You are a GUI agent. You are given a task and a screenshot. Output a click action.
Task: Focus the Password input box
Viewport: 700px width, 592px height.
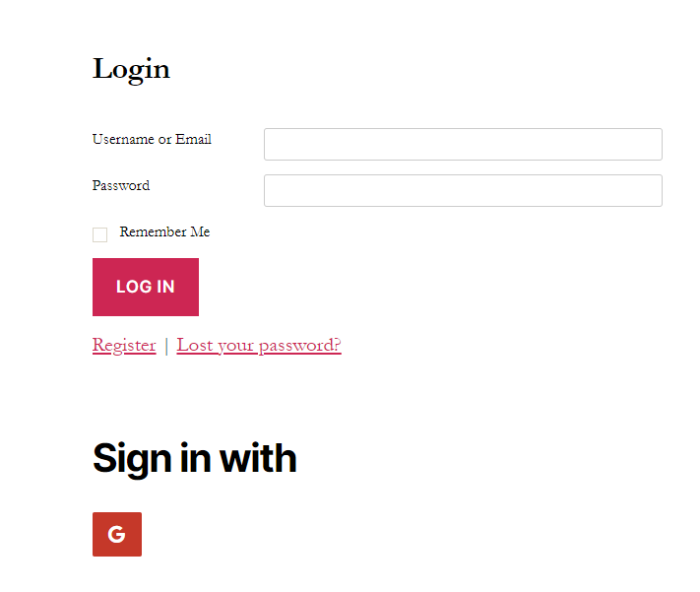463,191
